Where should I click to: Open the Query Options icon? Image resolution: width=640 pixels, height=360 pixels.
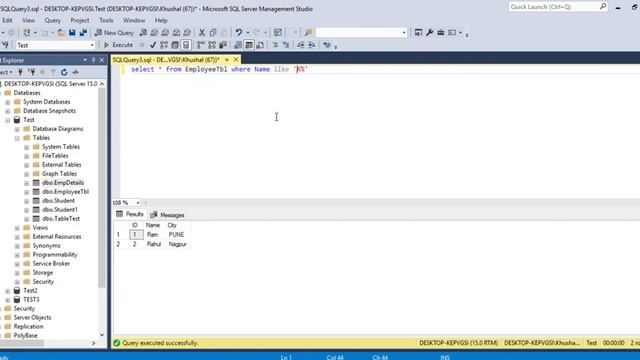click(175, 45)
